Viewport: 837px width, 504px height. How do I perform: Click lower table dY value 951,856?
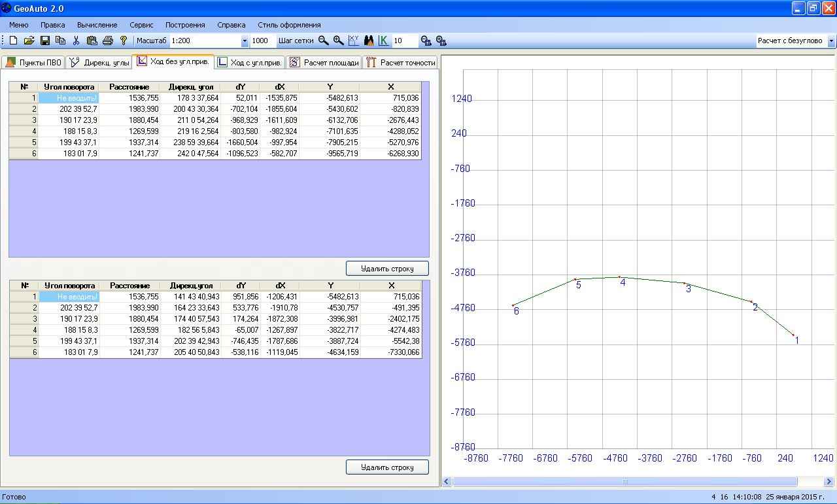[241, 297]
